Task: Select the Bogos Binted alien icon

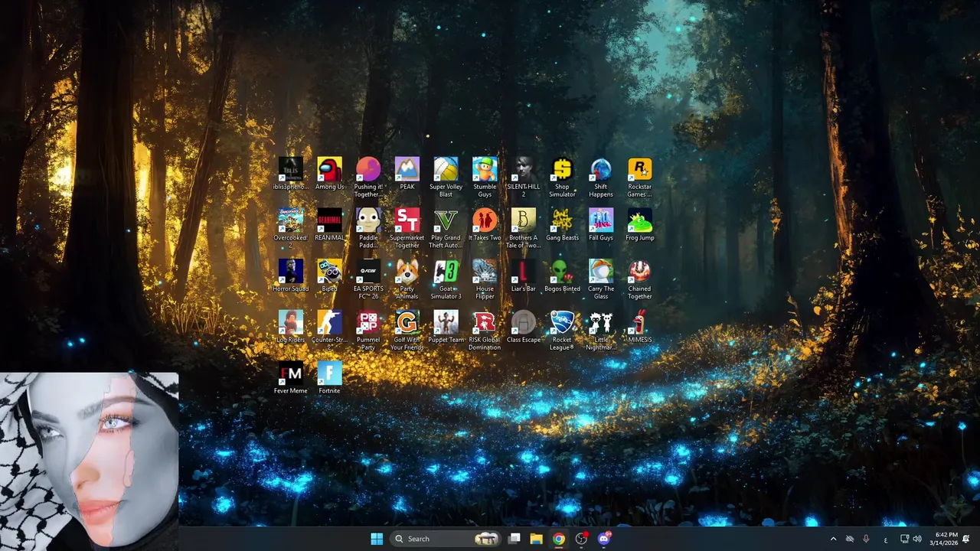Action: coord(562,276)
